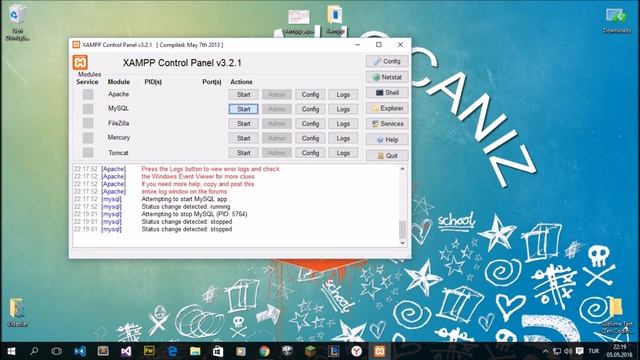Viewport: 640px width, 360px height.
Task: Open Task View on the taskbar
Action: (x=57, y=351)
